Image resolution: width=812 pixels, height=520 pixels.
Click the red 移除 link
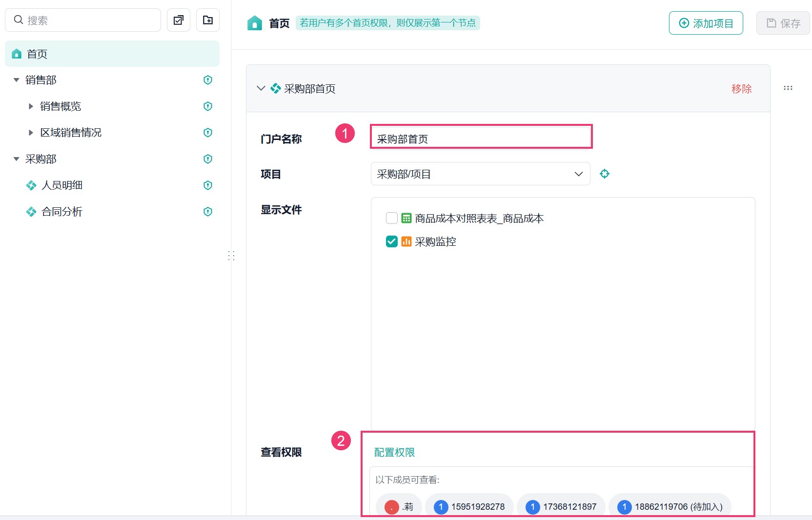[742, 88]
